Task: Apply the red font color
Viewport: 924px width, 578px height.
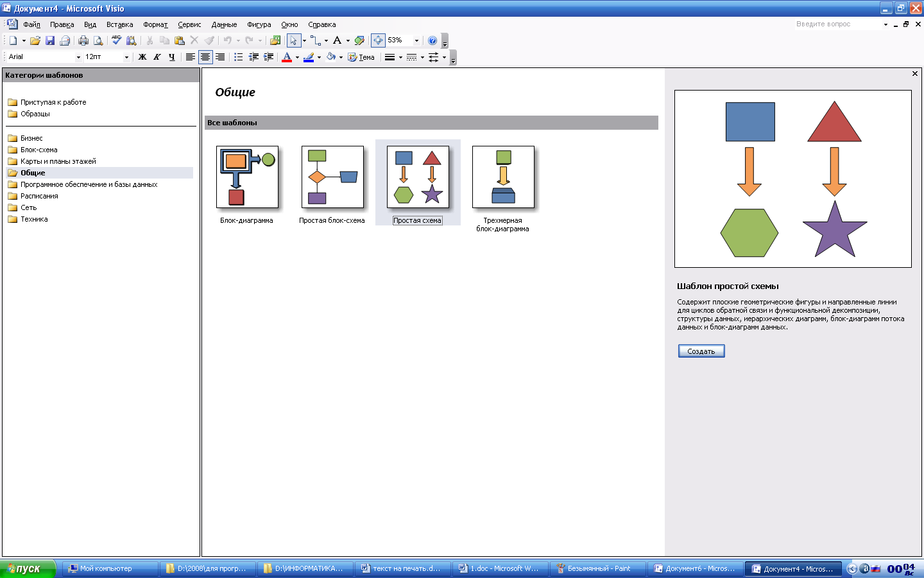Action: coord(287,57)
